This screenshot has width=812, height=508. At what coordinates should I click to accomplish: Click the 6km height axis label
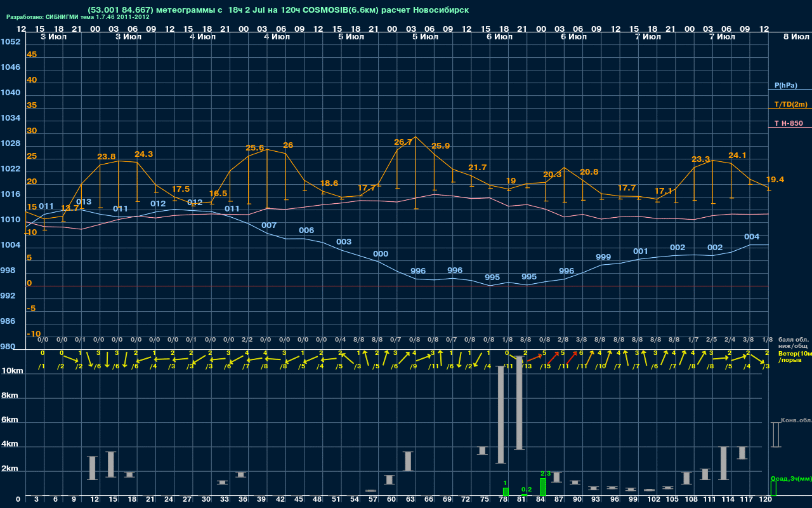10,420
